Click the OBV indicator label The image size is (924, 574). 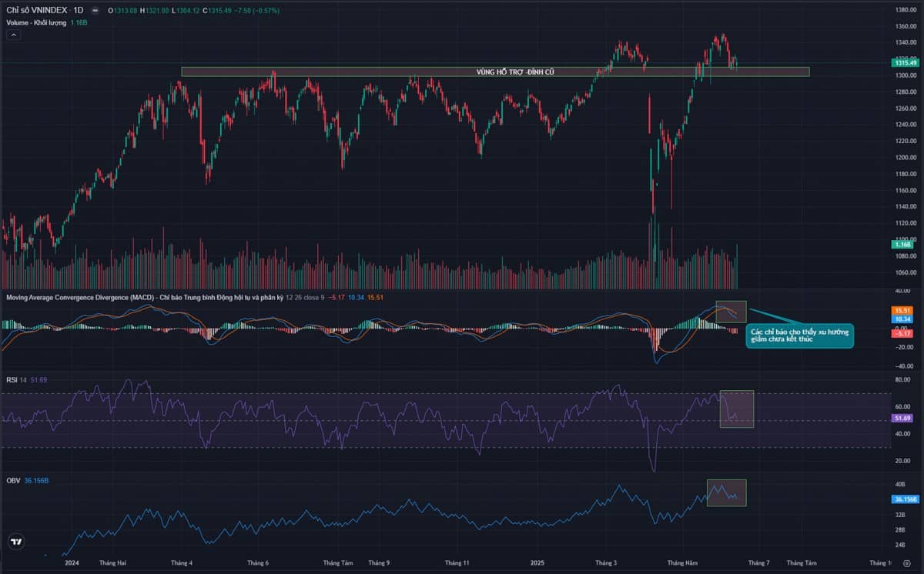click(14, 480)
